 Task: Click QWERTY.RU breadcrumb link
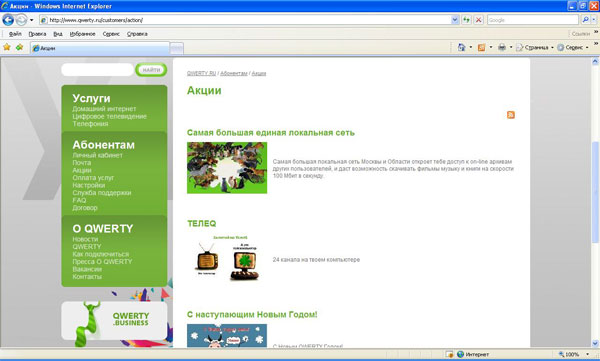[x=201, y=73]
